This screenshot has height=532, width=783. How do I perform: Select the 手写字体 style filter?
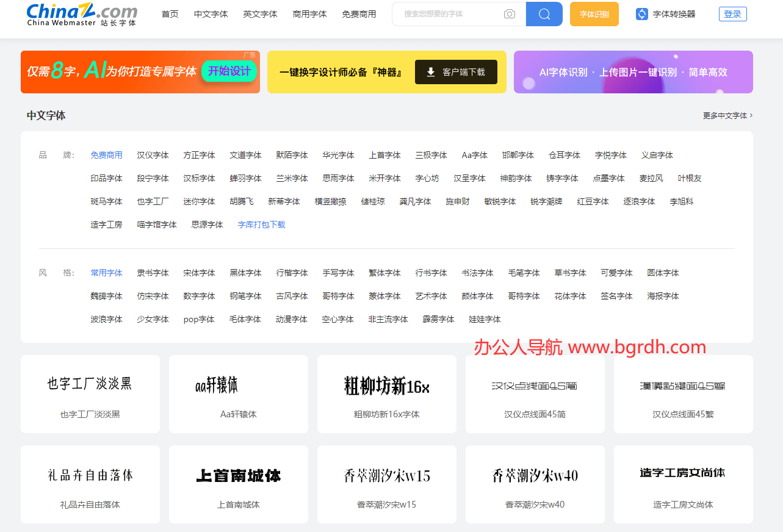click(x=337, y=272)
